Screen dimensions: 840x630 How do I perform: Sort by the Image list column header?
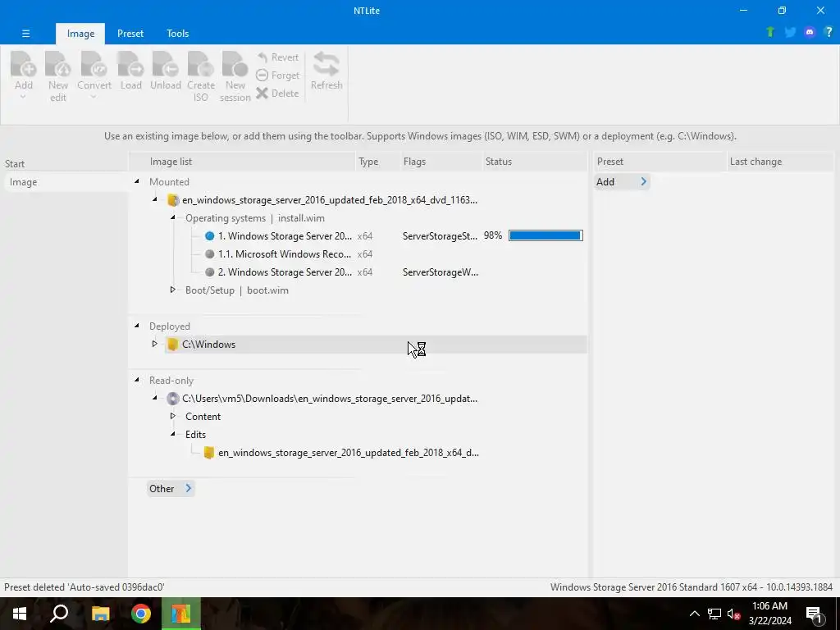pos(242,162)
